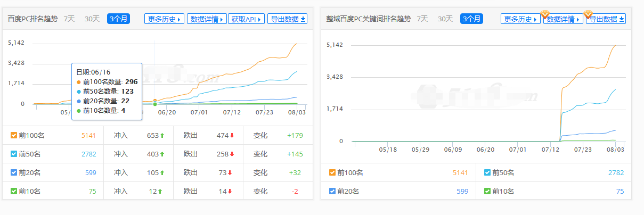Image resolution: width=644 pixels, height=215 pixels.
Task: Click red down arrow beside 73
Action: [x=230, y=172]
